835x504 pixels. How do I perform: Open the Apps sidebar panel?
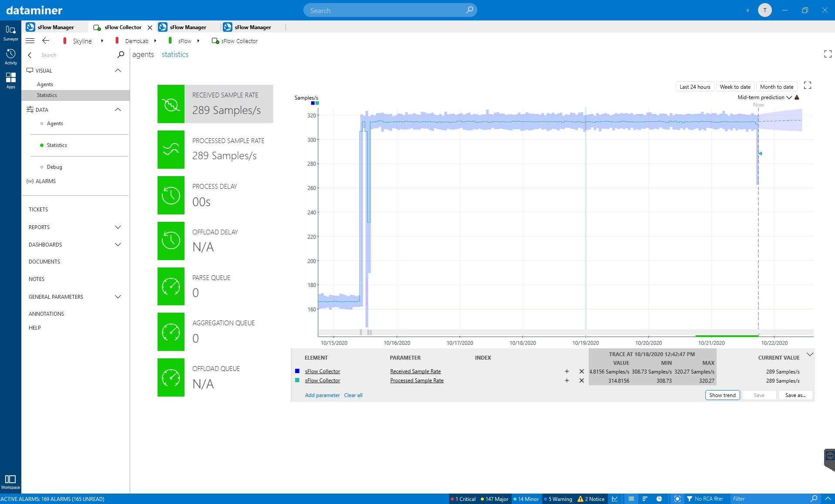point(10,80)
